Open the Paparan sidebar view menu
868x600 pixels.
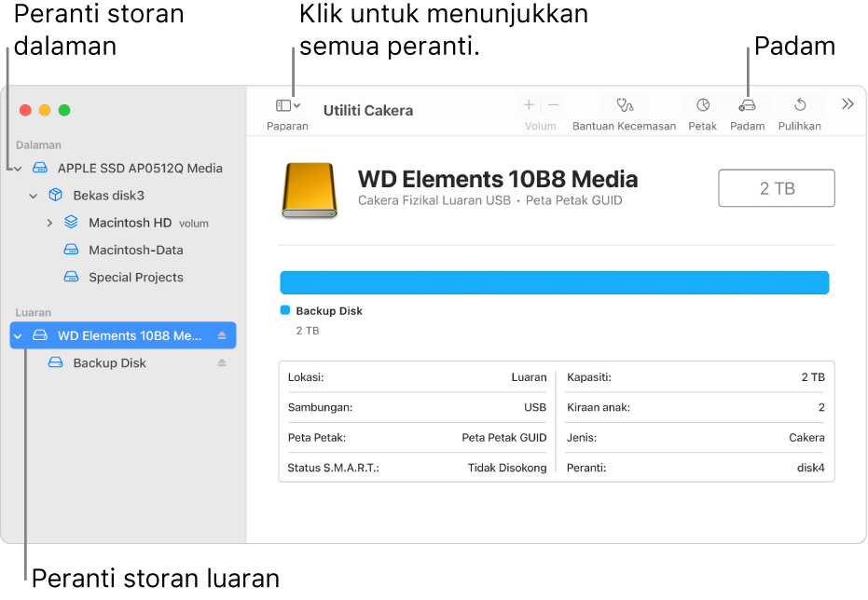coord(288,105)
